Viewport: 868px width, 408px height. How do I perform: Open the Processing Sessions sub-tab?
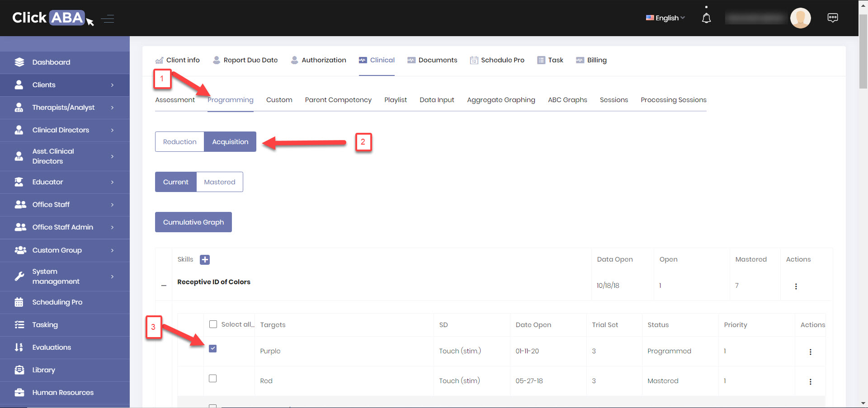click(x=674, y=100)
